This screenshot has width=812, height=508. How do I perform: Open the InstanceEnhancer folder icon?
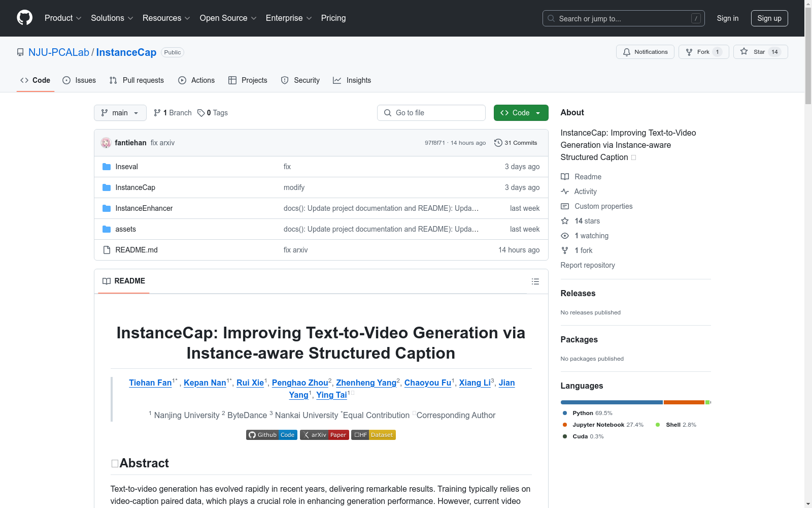pos(107,208)
